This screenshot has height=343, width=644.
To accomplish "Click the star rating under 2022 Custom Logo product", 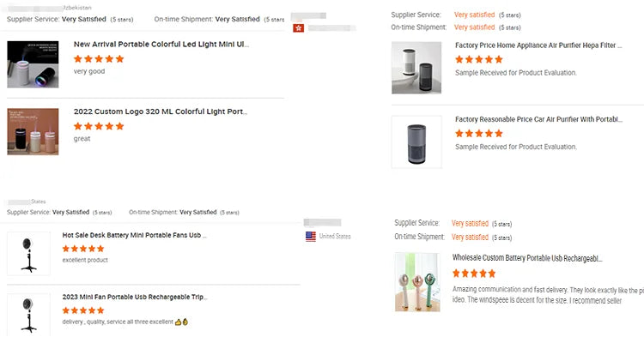I will [99, 126].
